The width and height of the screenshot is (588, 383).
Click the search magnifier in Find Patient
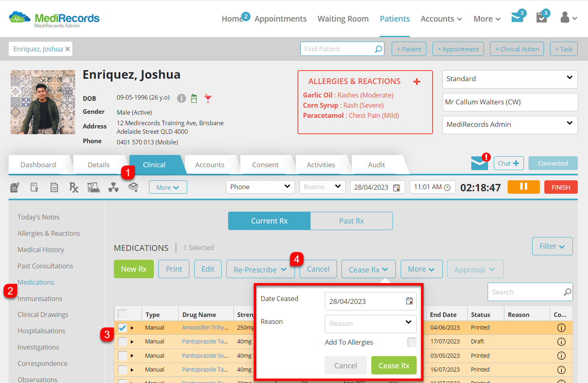coord(379,49)
